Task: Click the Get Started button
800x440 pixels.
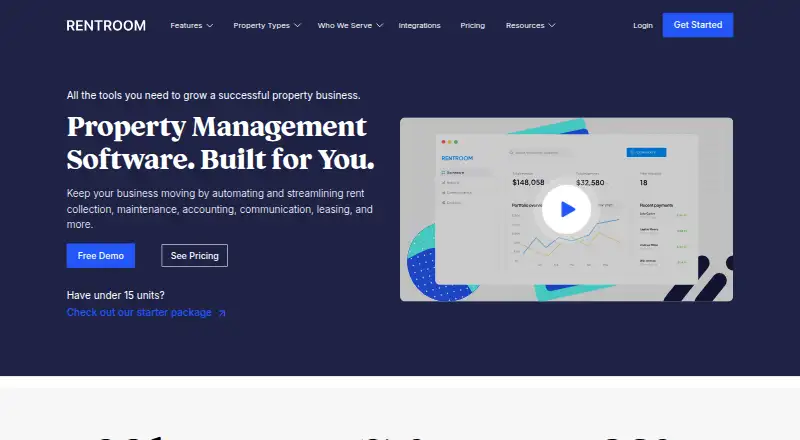Action: [697, 25]
